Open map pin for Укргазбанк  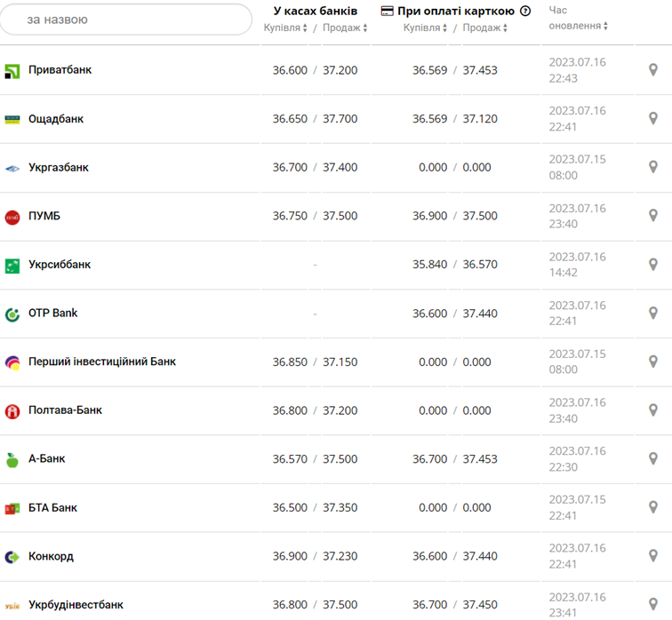click(x=653, y=167)
